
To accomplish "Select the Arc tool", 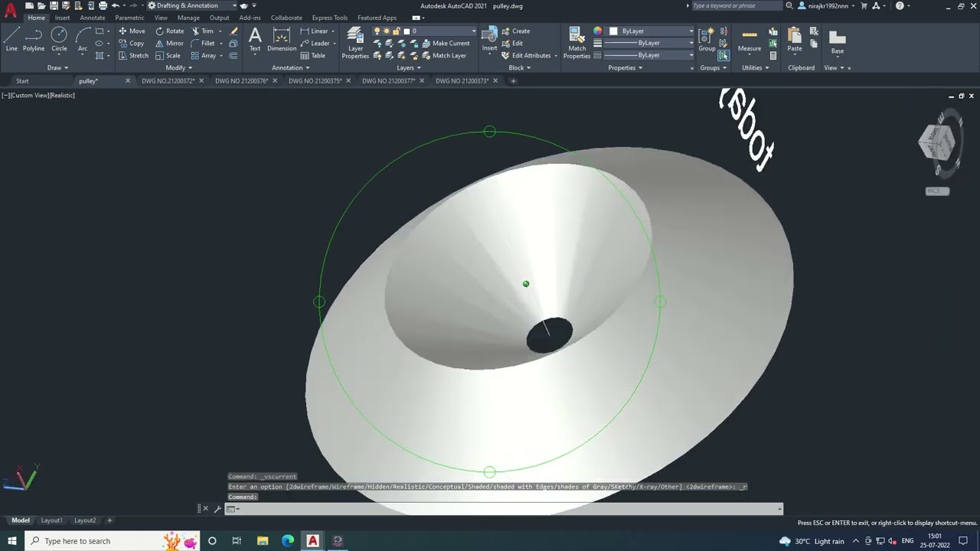I will pos(83,38).
